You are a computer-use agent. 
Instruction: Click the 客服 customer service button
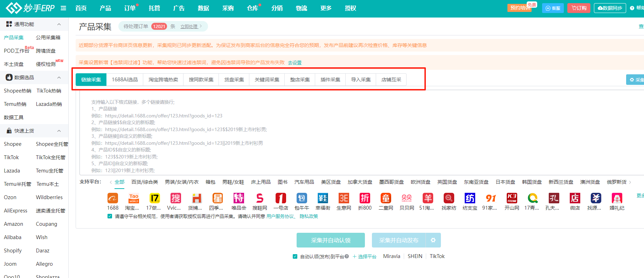(x=553, y=8)
